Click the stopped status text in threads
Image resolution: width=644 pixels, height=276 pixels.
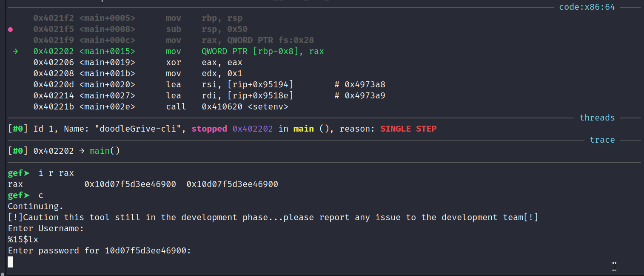pyautogui.click(x=209, y=129)
